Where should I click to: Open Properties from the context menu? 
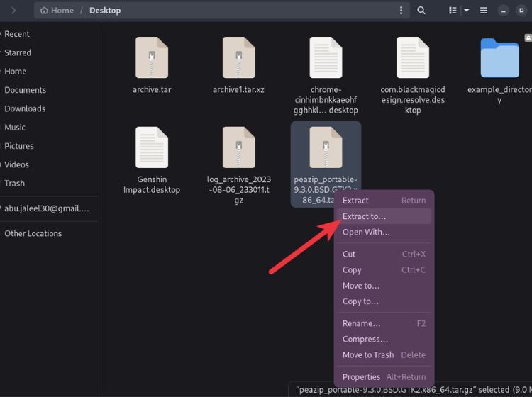361,377
